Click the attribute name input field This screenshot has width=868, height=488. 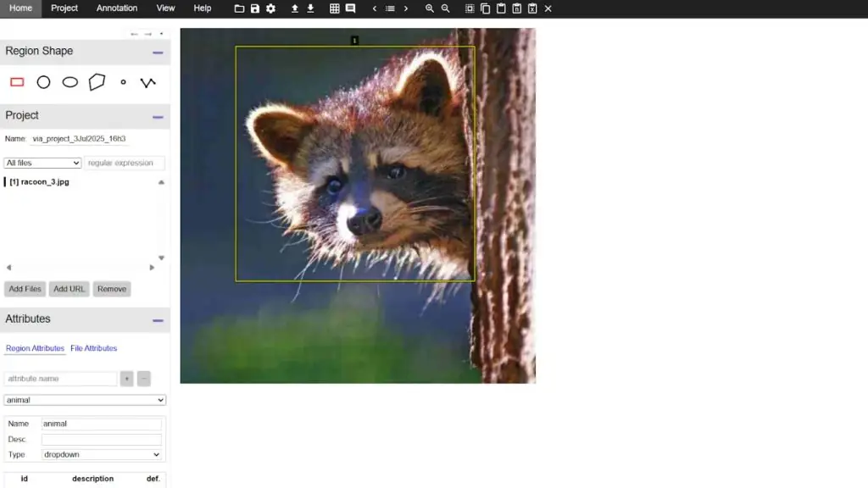coord(60,379)
